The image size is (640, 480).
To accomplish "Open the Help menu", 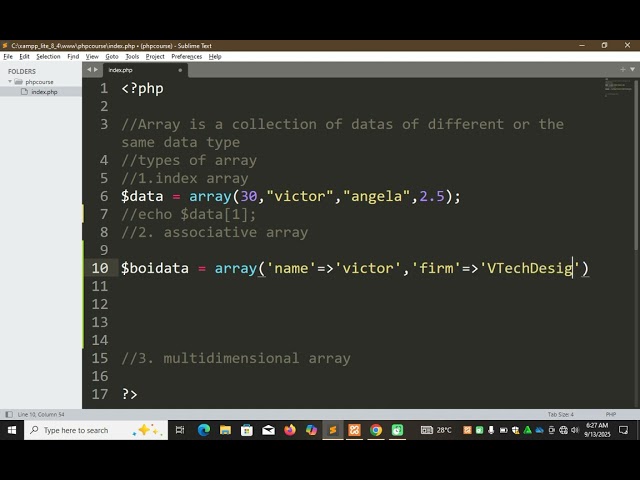I will [215, 56].
